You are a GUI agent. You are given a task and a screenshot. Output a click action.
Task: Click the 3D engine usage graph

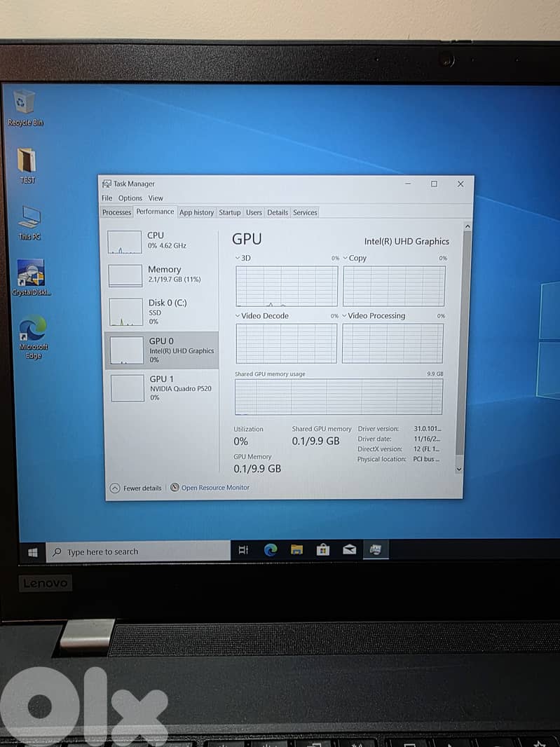coord(287,286)
